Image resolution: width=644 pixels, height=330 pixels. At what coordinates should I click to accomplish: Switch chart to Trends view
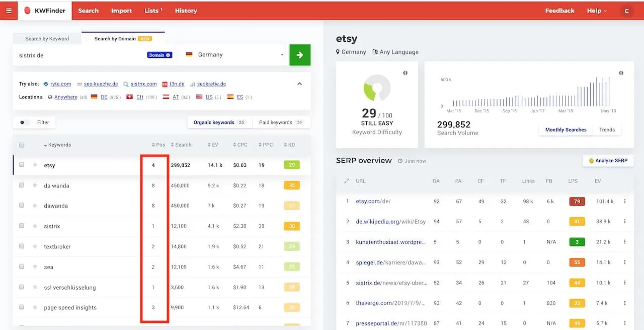click(607, 129)
